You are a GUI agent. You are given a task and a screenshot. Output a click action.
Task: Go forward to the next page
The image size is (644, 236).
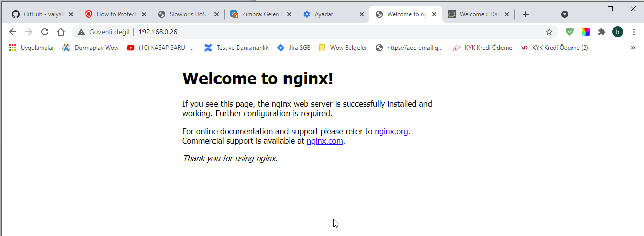tap(29, 32)
